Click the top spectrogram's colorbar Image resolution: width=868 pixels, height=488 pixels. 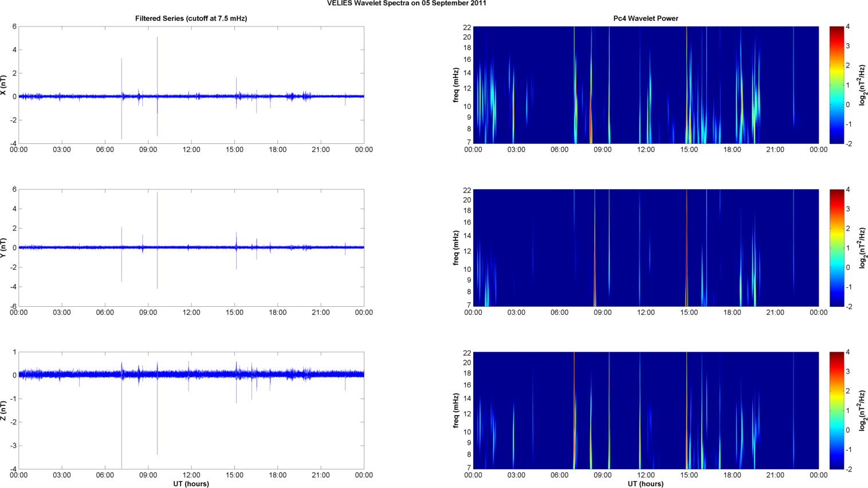point(836,85)
